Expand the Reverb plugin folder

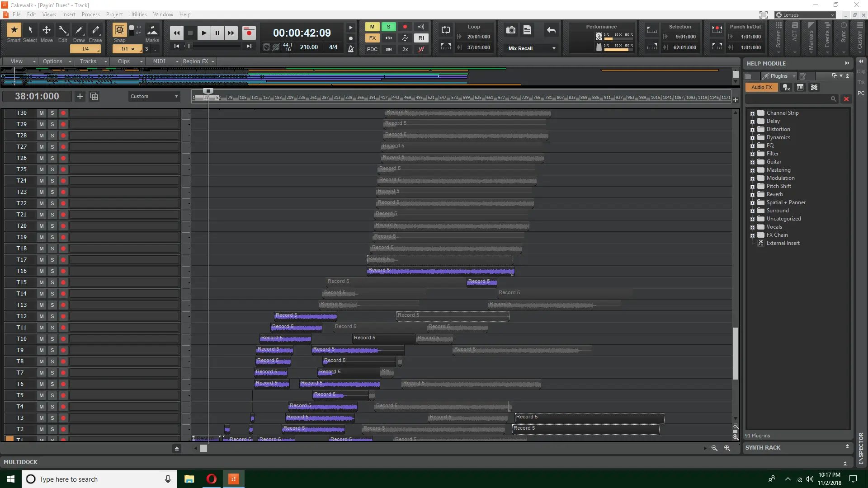[752, 195]
